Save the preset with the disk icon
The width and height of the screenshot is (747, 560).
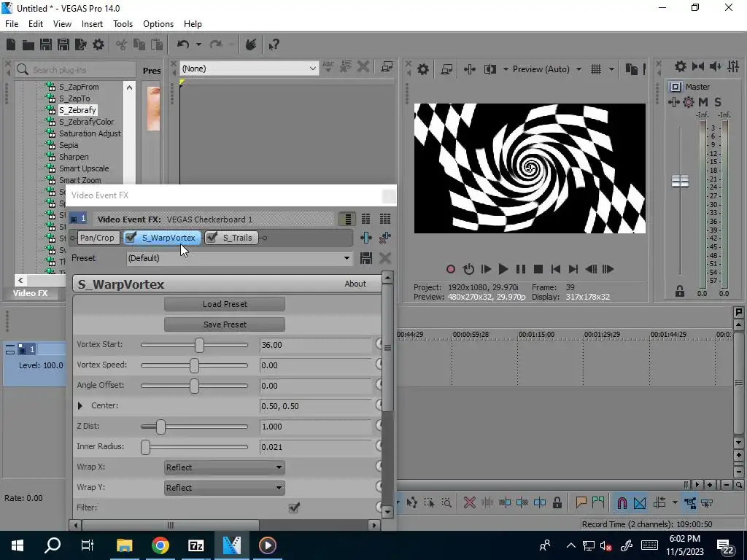point(366,258)
